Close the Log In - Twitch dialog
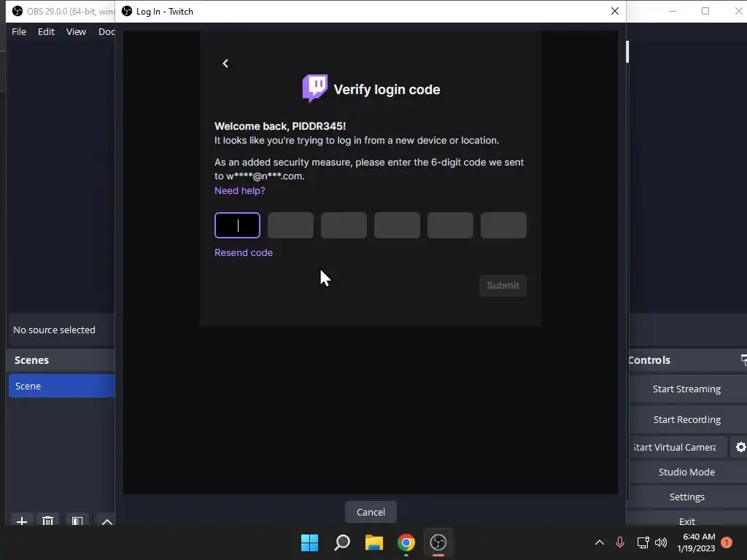This screenshot has height=560, width=747. pyautogui.click(x=615, y=11)
